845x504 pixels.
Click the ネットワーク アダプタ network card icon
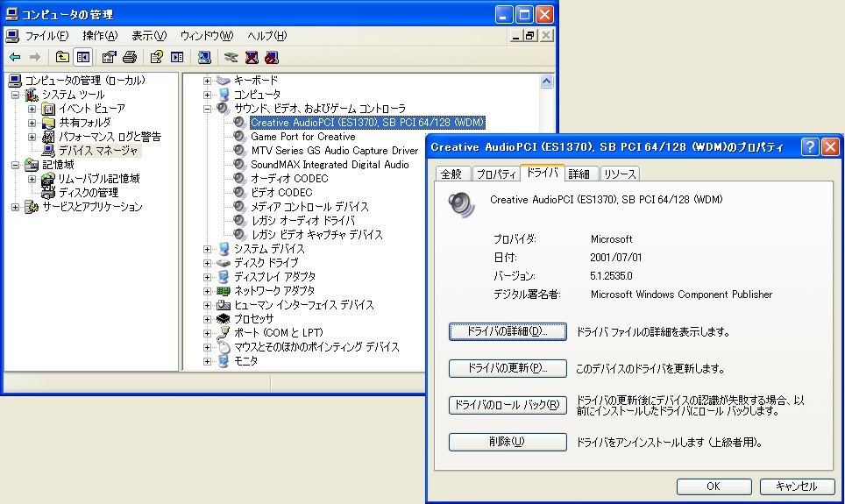click(224, 290)
